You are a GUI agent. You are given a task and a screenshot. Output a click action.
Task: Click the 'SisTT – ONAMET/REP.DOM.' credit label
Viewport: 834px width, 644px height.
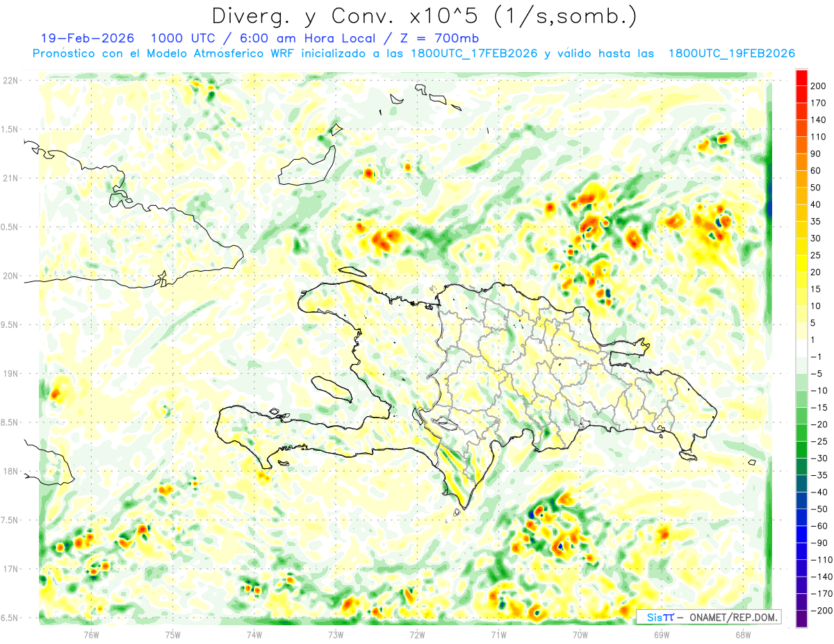[x=709, y=617]
